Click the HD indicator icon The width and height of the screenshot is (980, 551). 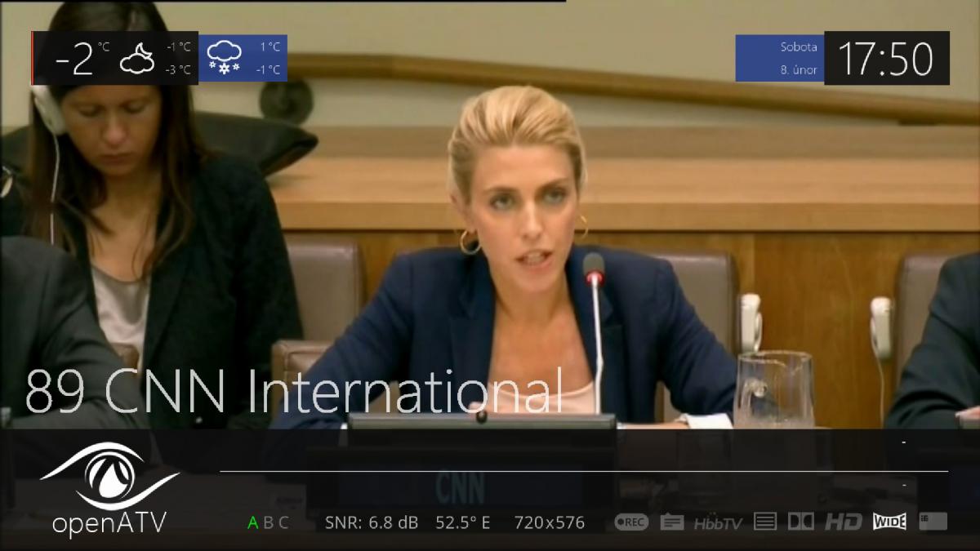[843, 522]
